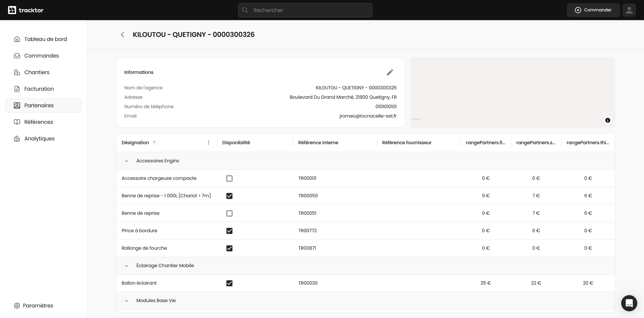
Task: Open Chantiers menu item
Action: pyautogui.click(x=44, y=72)
